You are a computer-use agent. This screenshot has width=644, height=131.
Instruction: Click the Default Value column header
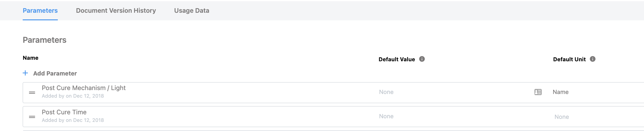pyautogui.click(x=396, y=59)
